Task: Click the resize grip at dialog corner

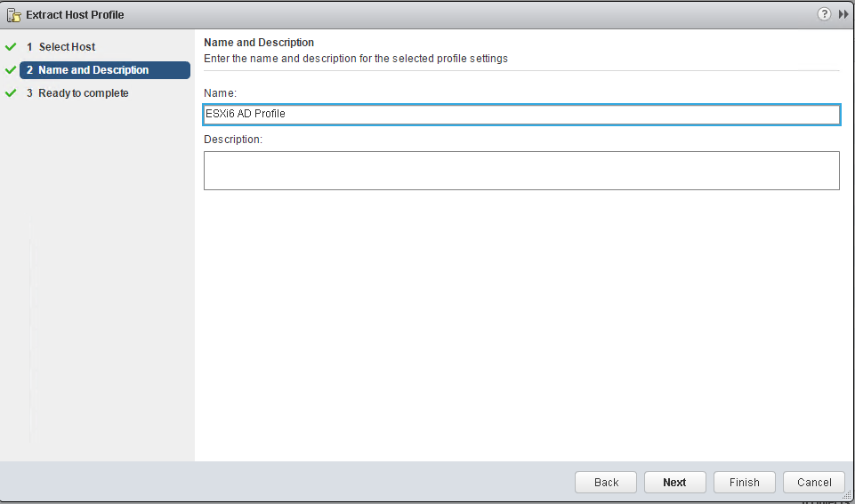Action: (x=847, y=495)
